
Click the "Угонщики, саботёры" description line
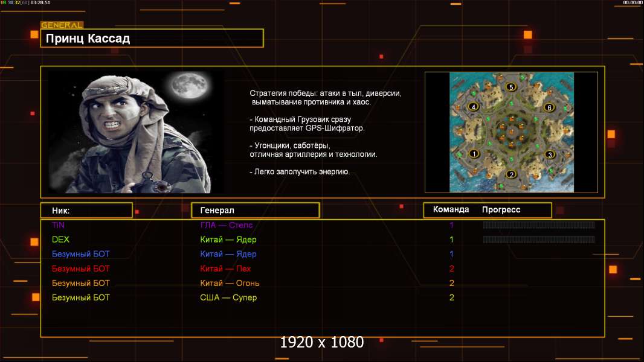click(x=290, y=145)
